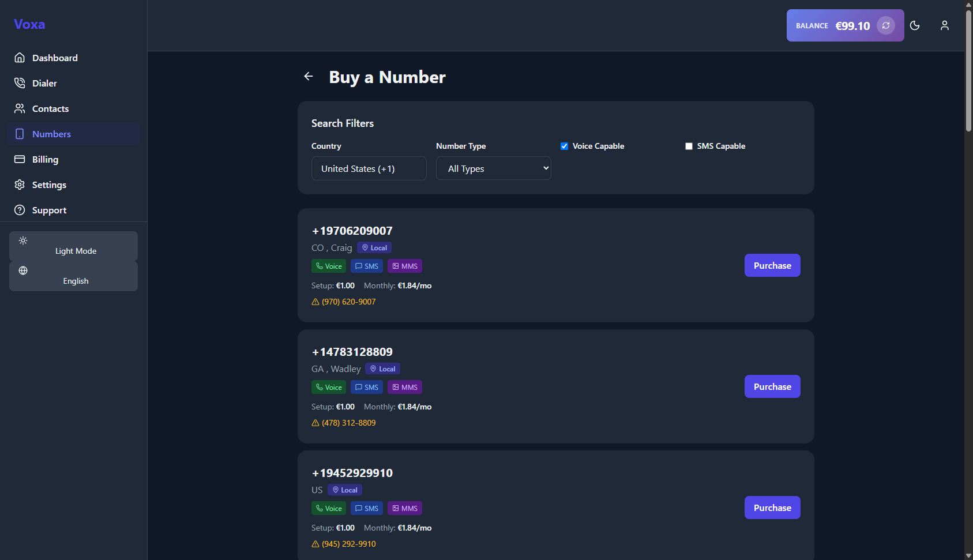Click the SMS badge on +14783128809
The height and width of the screenshot is (560, 973).
coord(367,387)
